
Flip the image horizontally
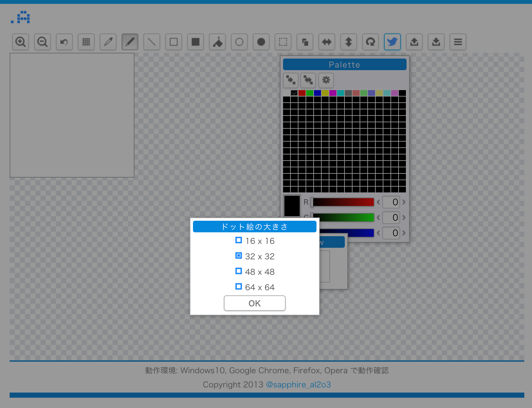coord(327,42)
